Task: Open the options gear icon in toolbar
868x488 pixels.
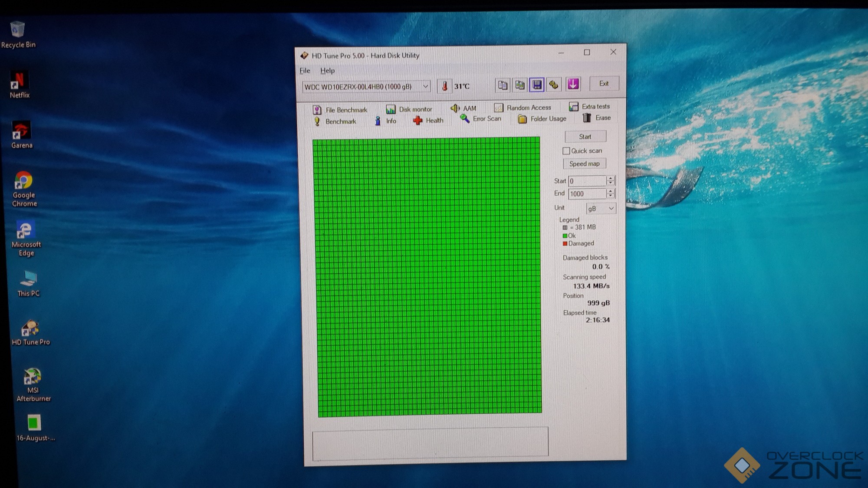Action: pos(554,85)
